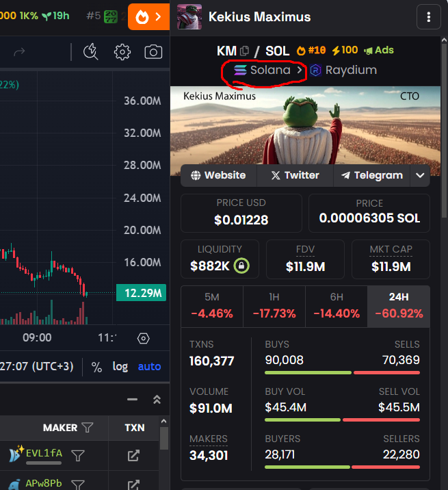This screenshot has width=448, height=490.
Task: Open the three-dot options menu
Action: 429,17
